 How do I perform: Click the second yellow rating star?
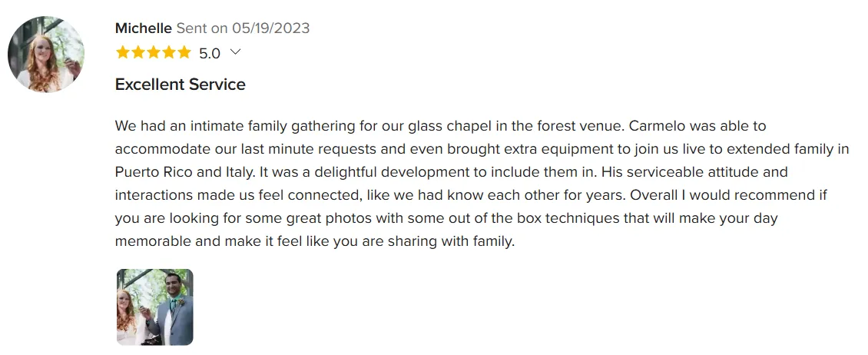(137, 53)
